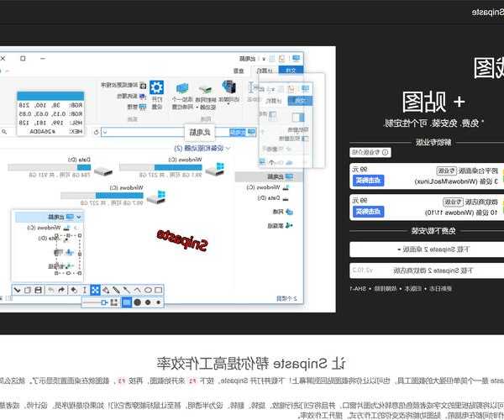Open the 专业版介绍 button

coord(370,152)
